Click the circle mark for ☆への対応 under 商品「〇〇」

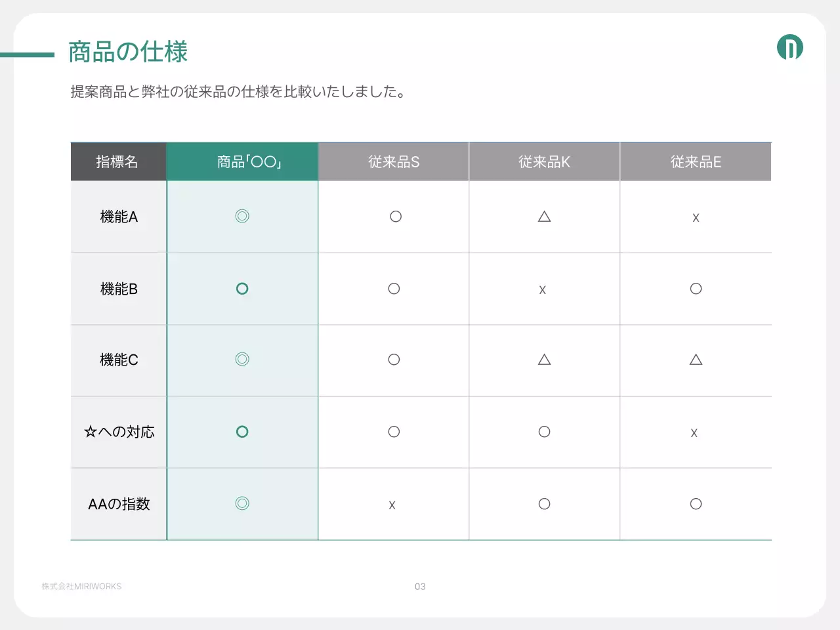click(242, 432)
